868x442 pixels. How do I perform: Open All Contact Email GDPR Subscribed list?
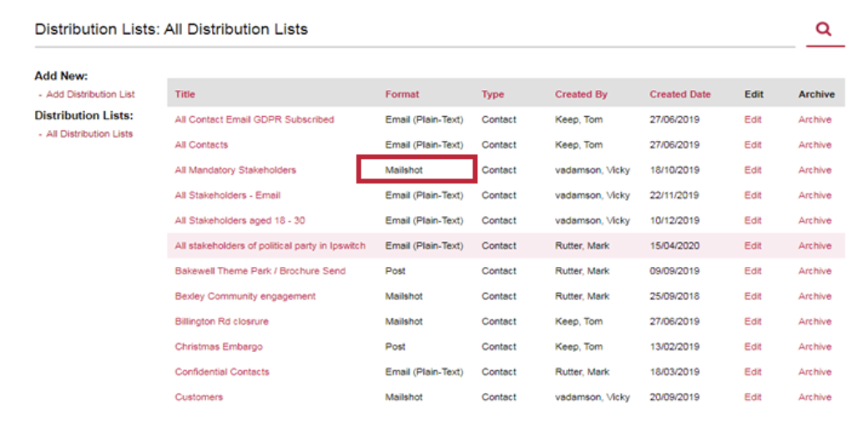tap(254, 119)
